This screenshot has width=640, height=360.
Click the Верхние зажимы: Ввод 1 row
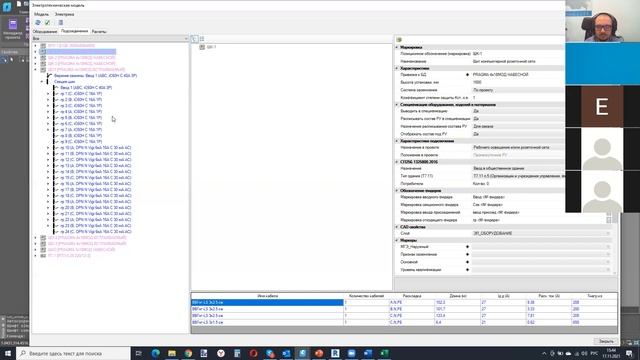click(95, 76)
